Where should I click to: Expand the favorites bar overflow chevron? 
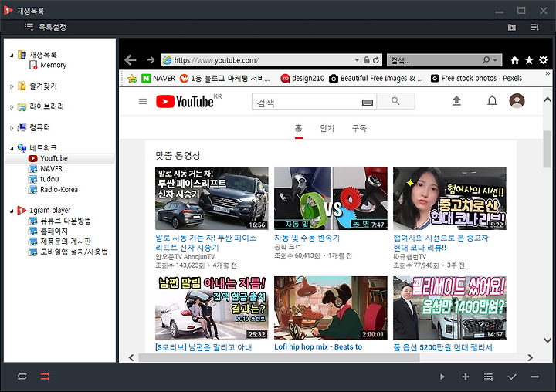click(x=548, y=73)
